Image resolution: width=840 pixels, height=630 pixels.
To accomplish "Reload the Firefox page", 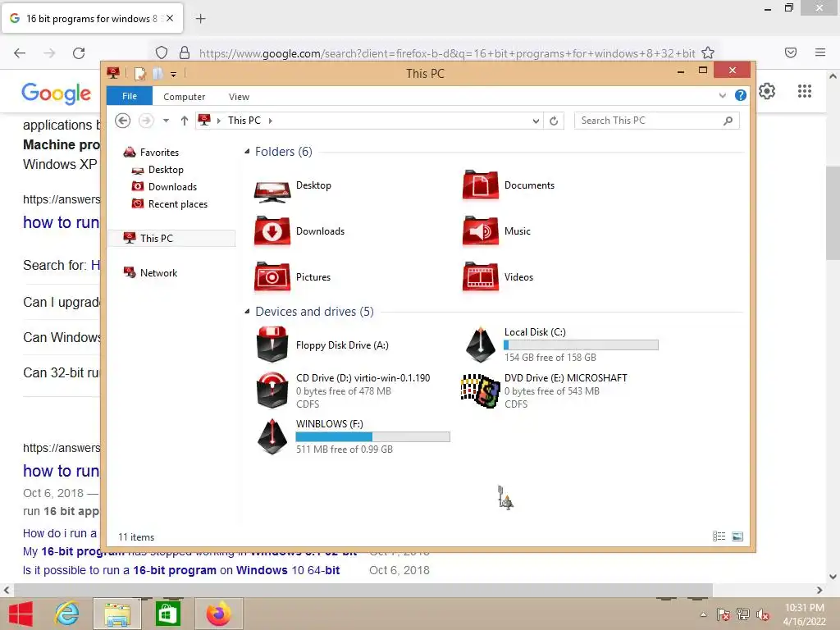I will [79, 53].
